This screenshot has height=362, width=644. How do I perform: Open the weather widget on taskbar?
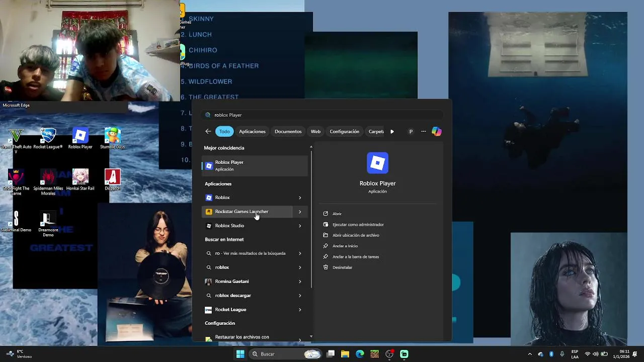[x=19, y=354]
